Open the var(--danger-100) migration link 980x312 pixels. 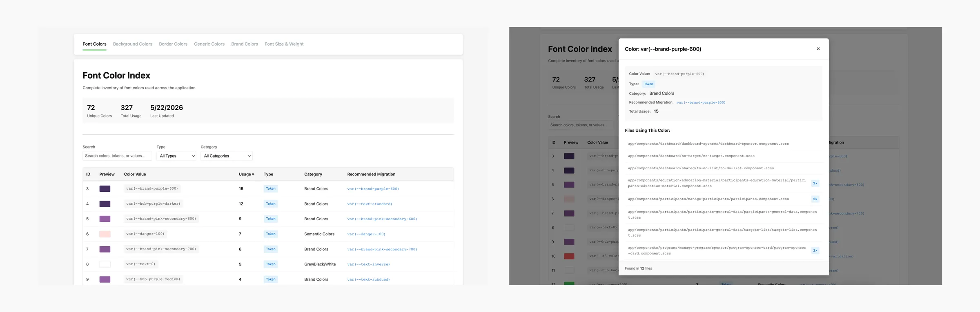pyautogui.click(x=366, y=234)
